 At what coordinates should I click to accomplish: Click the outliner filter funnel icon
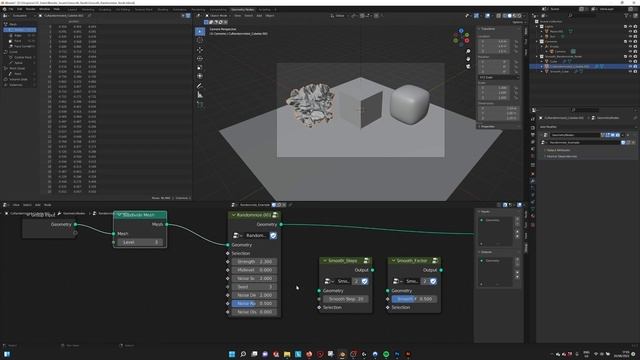[x=627, y=16]
